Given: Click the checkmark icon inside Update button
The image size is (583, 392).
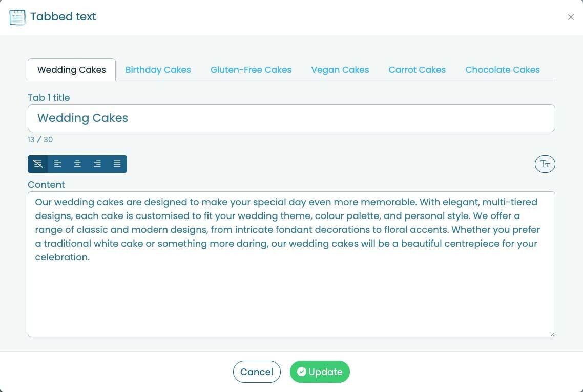Looking at the screenshot, I should (302, 372).
